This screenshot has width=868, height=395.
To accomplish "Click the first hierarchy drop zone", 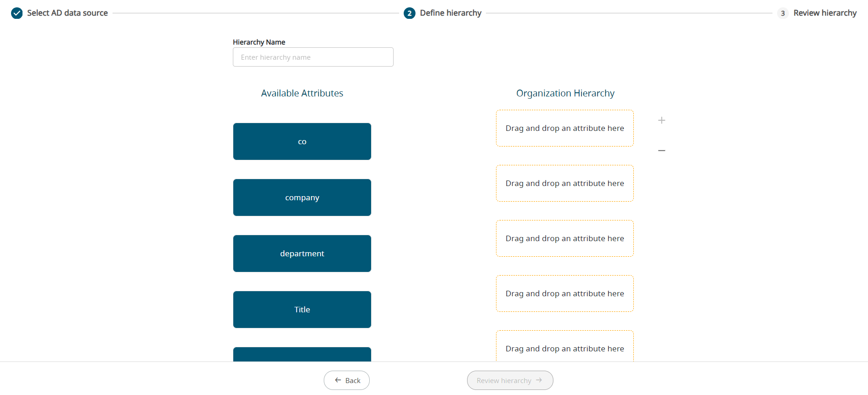I will [564, 128].
